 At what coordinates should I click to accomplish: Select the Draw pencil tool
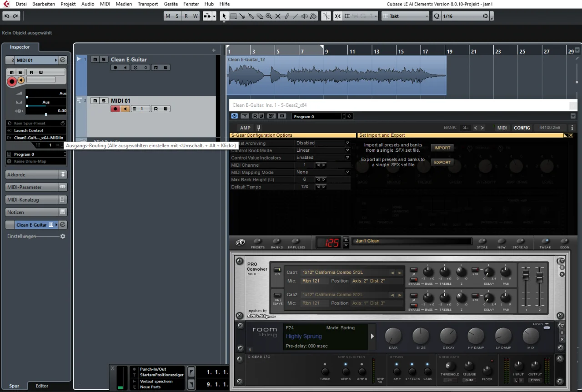click(287, 16)
